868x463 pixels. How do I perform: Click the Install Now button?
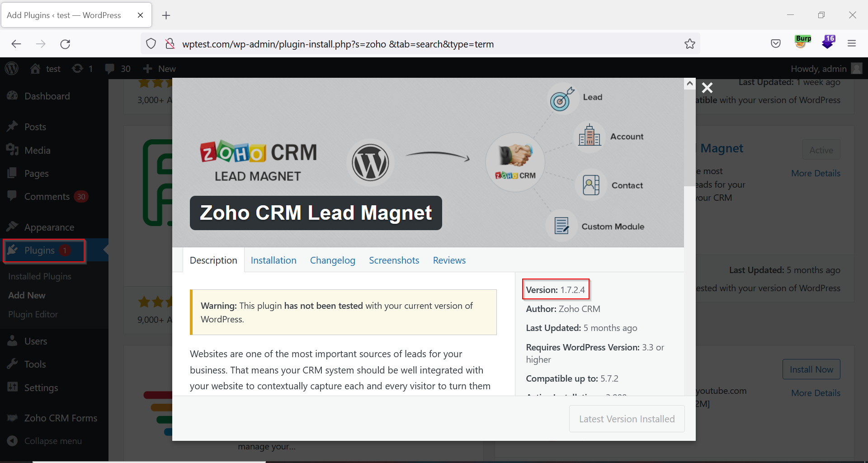[x=811, y=369]
